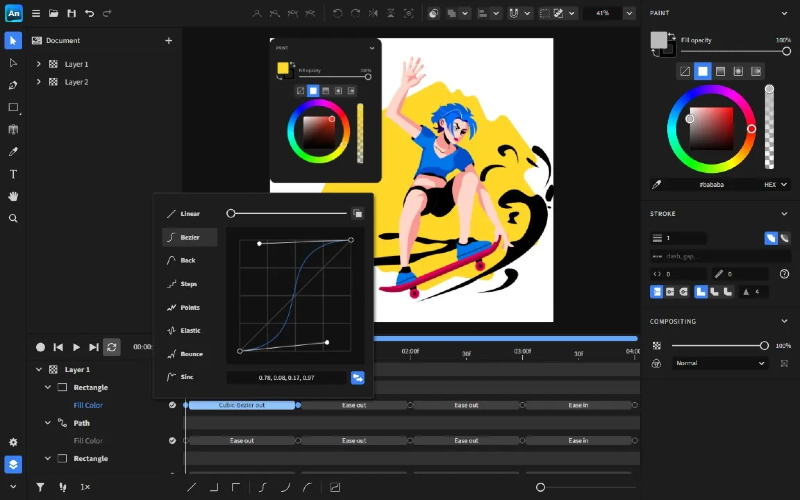Jump to the last frame

tap(94, 347)
